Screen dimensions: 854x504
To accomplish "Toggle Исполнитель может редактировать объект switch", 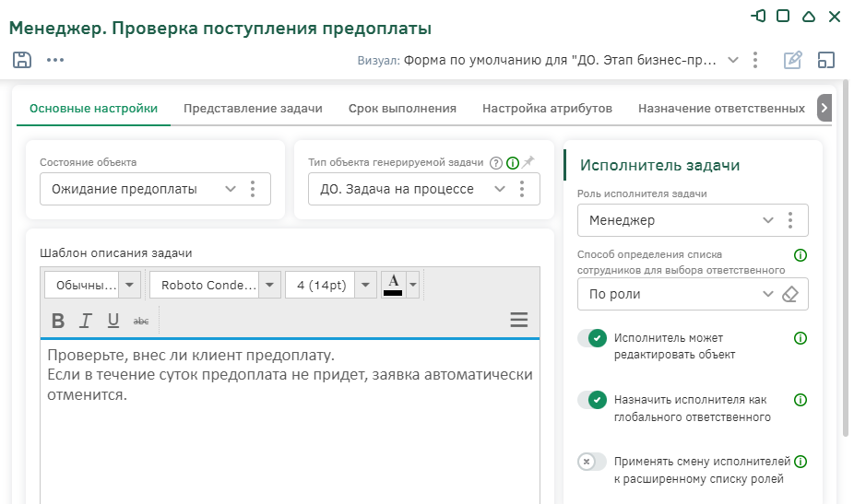I will pos(592,338).
